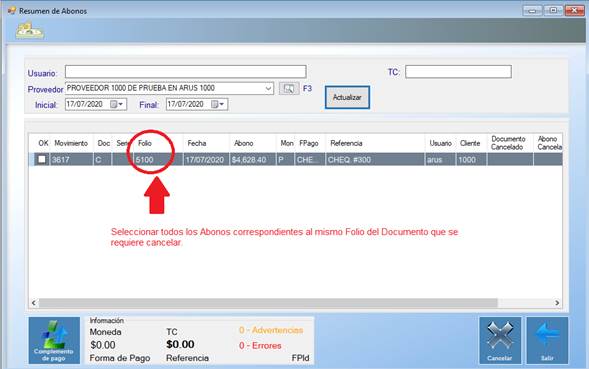Image resolution: width=589 pixels, height=369 pixels.
Task: Expand the Proveedor dropdown list
Action: coord(268,89)
